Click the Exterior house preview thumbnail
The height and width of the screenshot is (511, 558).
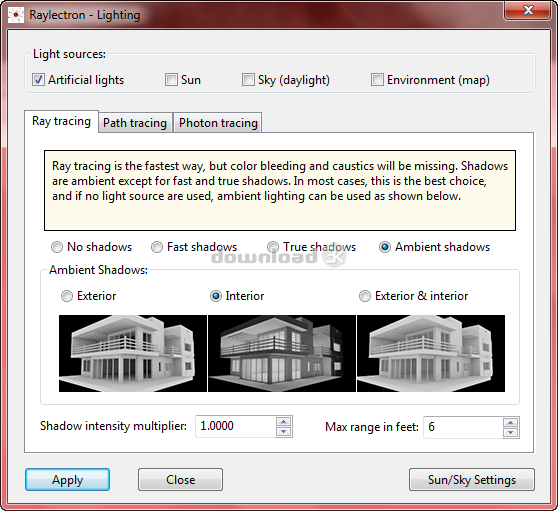pos(133,353)
